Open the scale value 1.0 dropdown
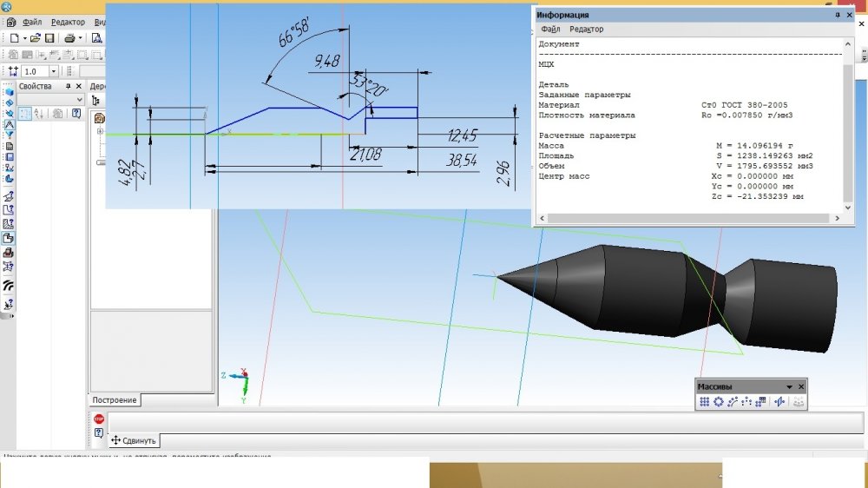This screenshot has width=868, height=488. [53, 71]
